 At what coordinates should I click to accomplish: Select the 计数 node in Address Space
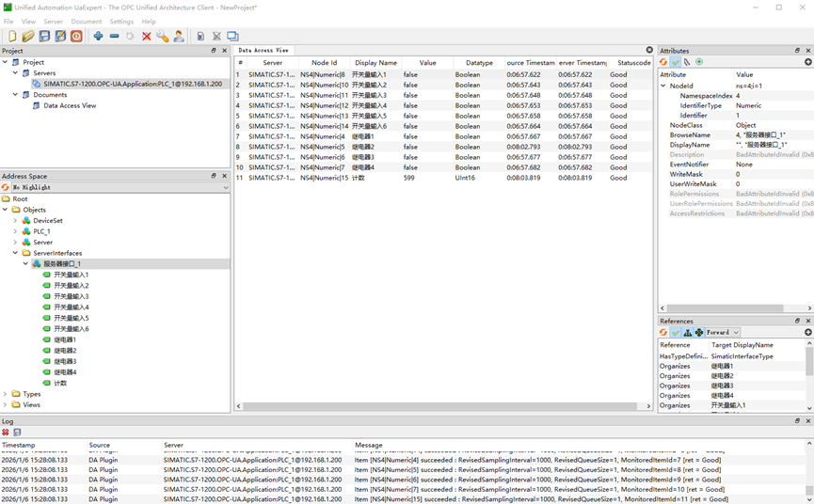click(60, 383)
